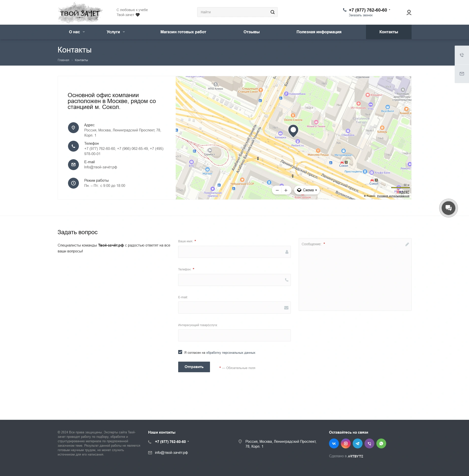Open Telegram social link in footer

coord(357,443)
